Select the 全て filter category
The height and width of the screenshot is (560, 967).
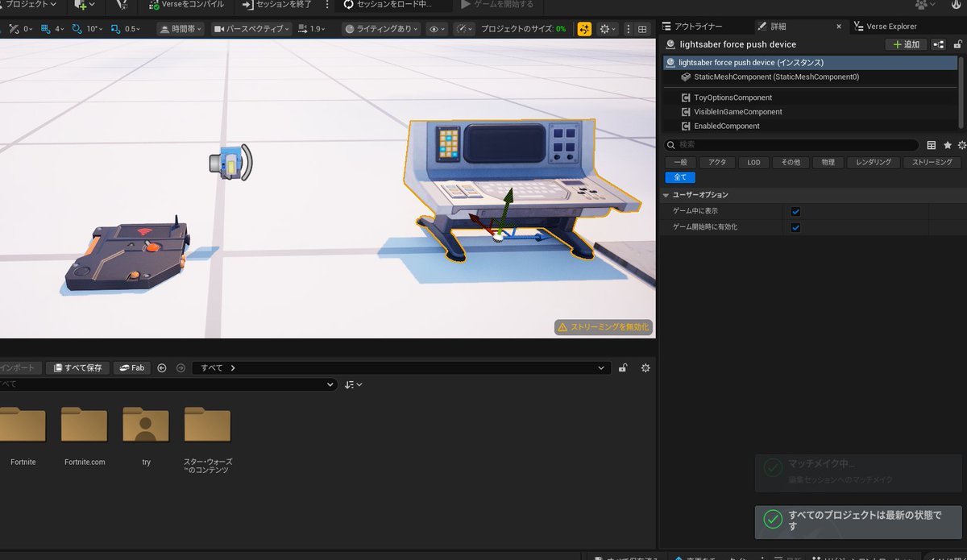click(680, 177)
